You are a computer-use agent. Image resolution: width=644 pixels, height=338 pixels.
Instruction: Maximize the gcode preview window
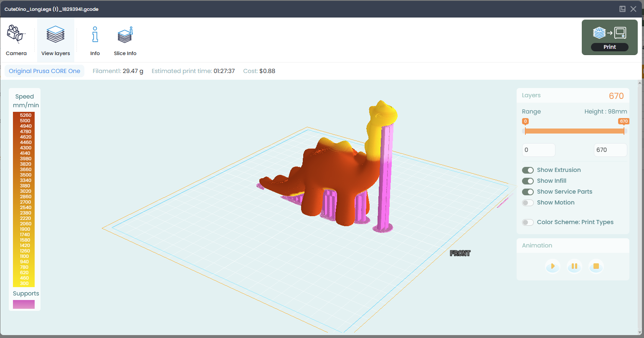(x=622, y=9)
